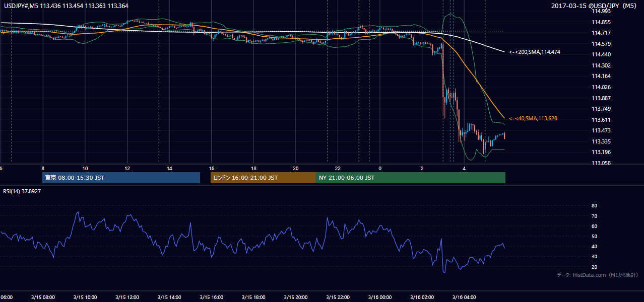
Task: Click price axis value 114.302
Action: (601, 65)
